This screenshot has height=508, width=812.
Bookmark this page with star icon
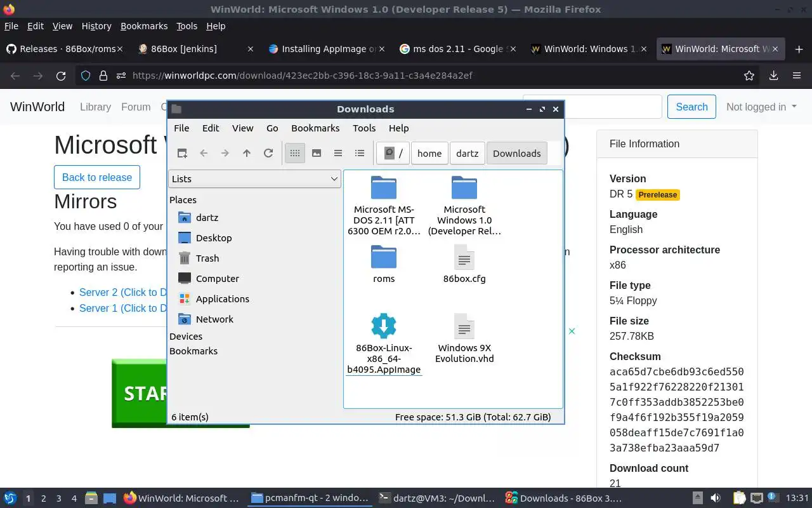749,76
